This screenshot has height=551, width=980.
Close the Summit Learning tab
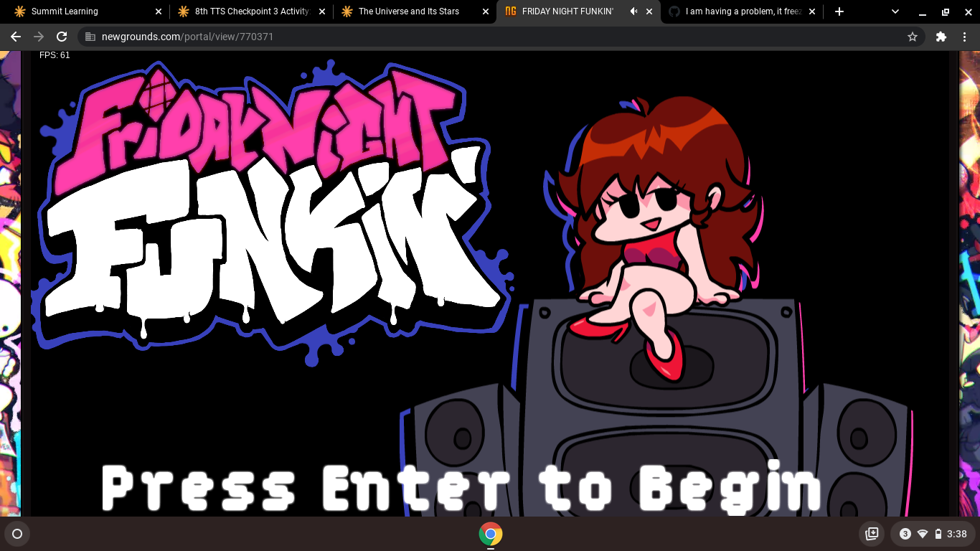(x=159, y=11)
